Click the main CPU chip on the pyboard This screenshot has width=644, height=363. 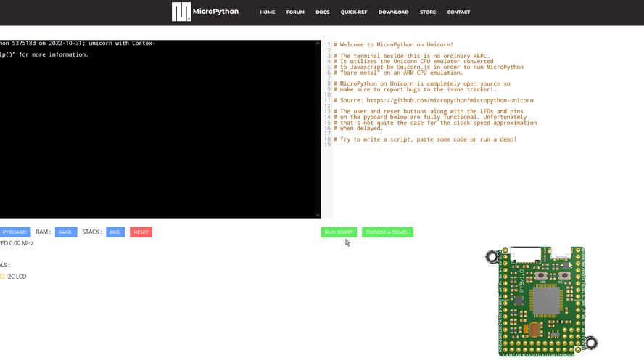pos(545,301)
